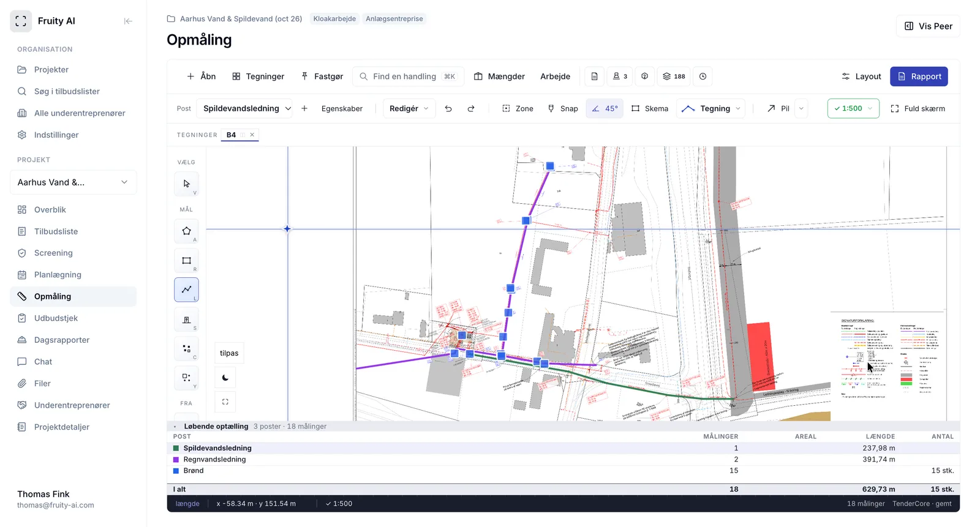The height and width of the screenshot is (527, 980).
Task: Toggle the Zone option
Action: [x=518, y=108]
